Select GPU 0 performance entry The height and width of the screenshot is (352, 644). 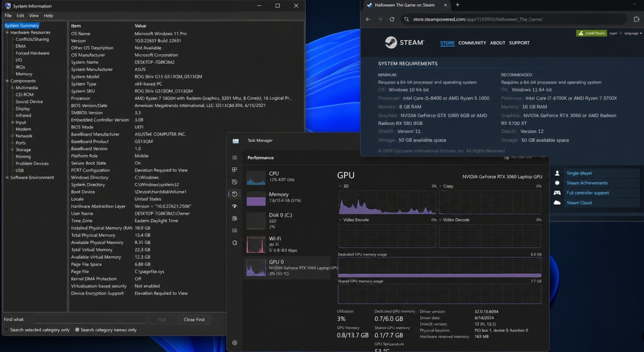[x=287, y=268]
